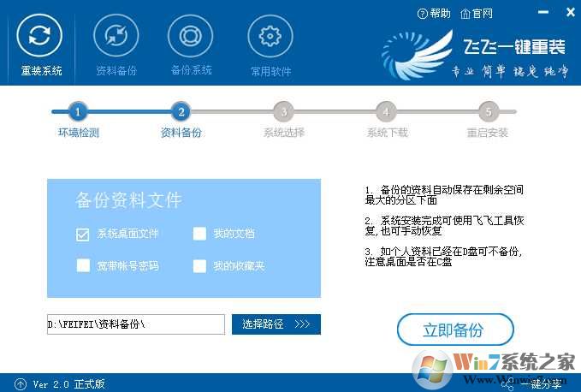Open the 重装系统 reinstall icon
Image resolution: width=581 pixels, height=392 pixels.
(x=39, y=36)
